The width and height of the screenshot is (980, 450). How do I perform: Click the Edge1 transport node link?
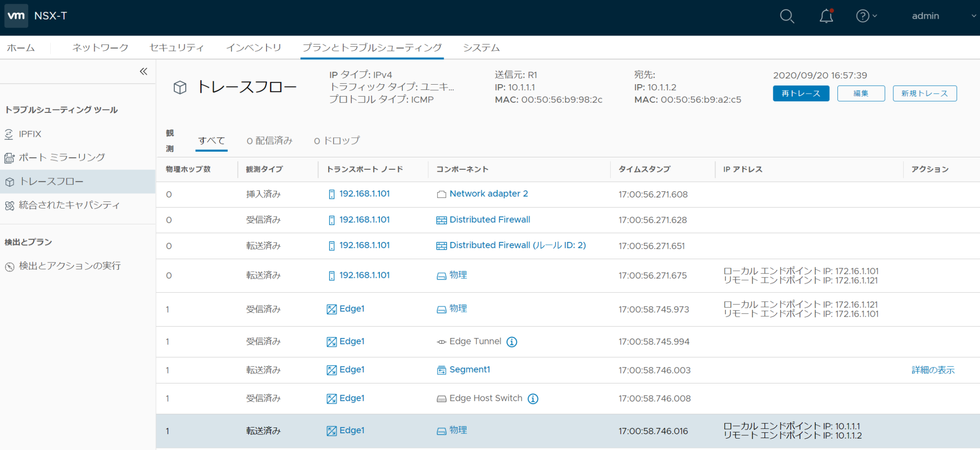(352, 309)
